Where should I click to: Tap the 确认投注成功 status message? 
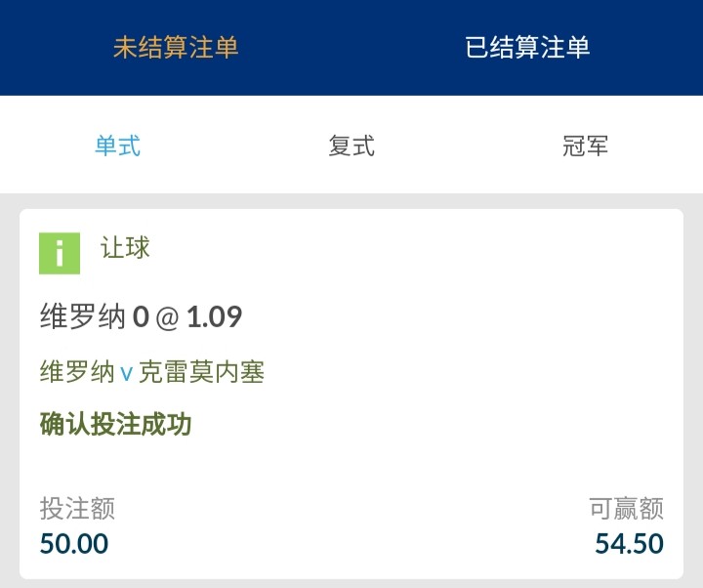(115, 424)
